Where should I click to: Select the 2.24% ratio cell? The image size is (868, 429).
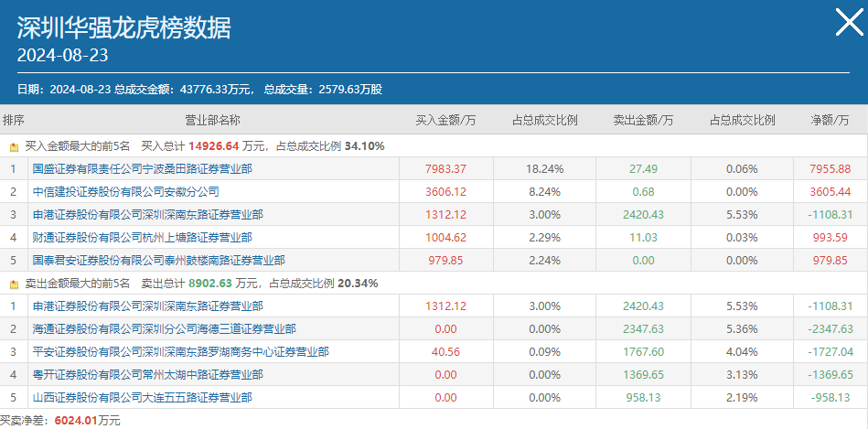pos(545,260)
